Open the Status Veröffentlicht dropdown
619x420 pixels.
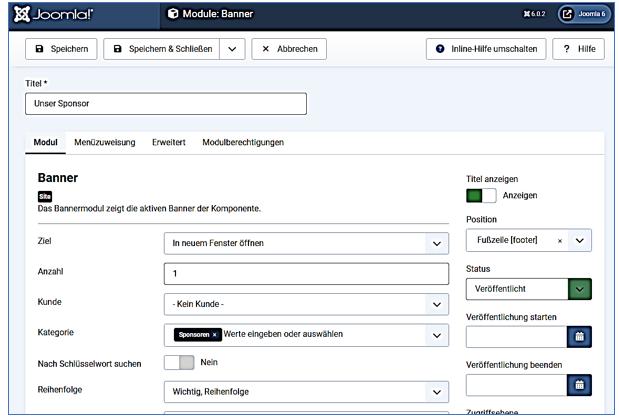[x=528, y=287]
